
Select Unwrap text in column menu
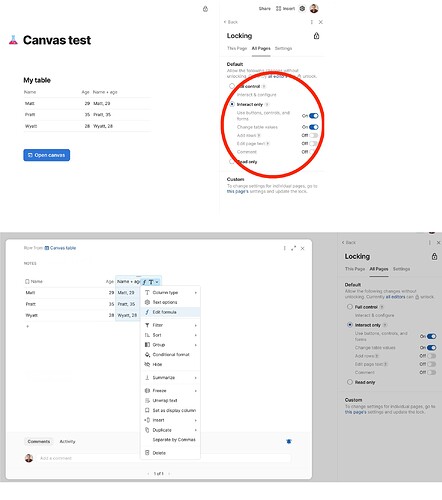(171, 400)
